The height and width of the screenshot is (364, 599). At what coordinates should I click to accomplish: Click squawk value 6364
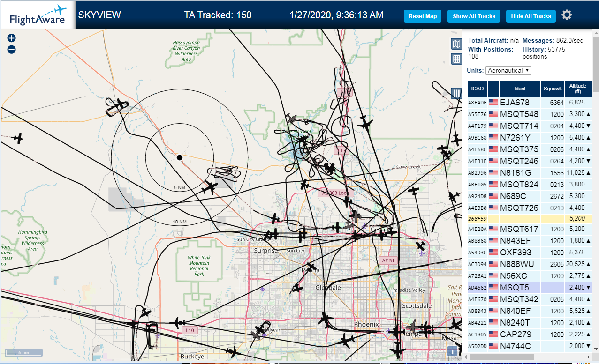[557, 103]
